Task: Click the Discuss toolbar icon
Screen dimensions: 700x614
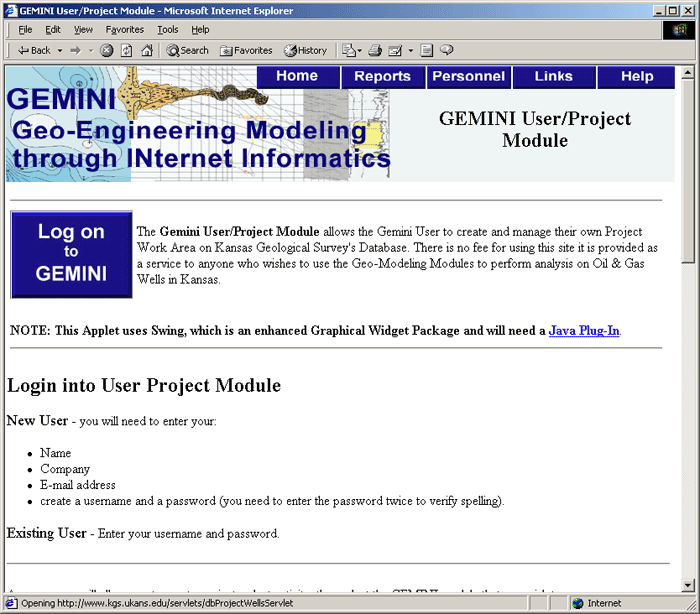Action: [427, 50]
